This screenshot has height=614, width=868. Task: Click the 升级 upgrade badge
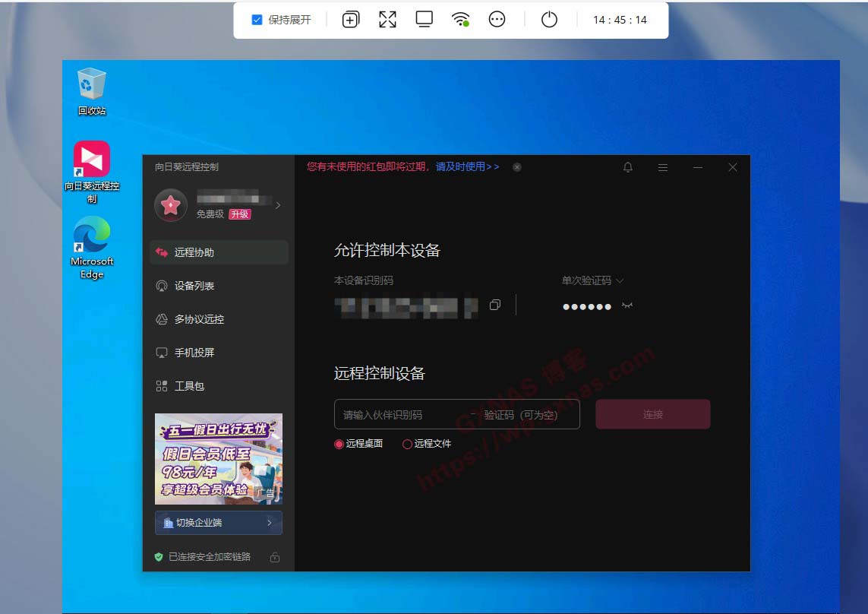(x=240, y=214)
